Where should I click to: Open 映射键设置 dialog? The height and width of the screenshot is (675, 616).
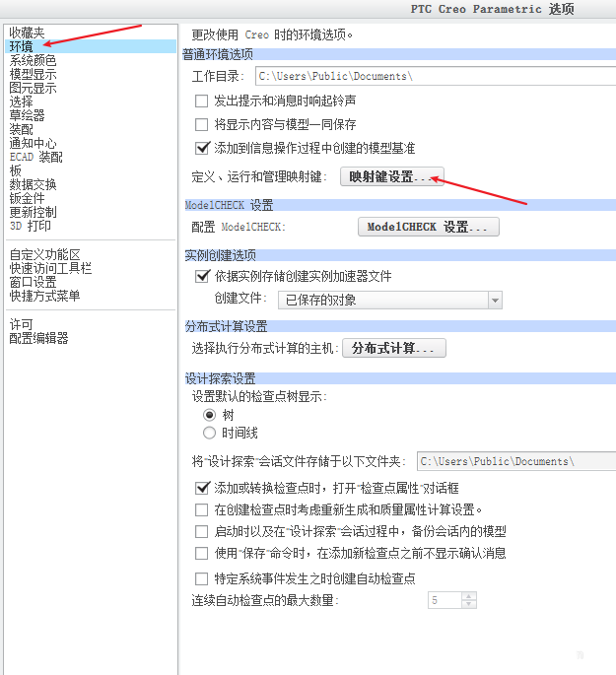pyautogui.click(x=391, y=176)
